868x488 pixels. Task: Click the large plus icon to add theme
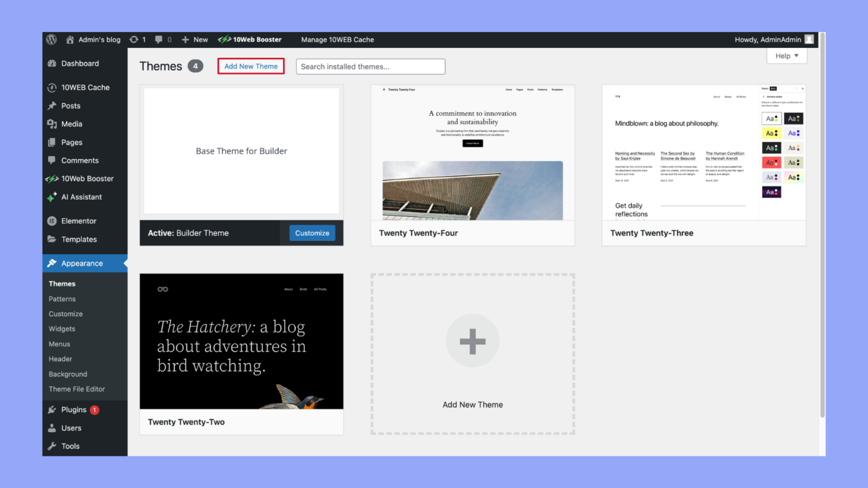coord(472,341)
